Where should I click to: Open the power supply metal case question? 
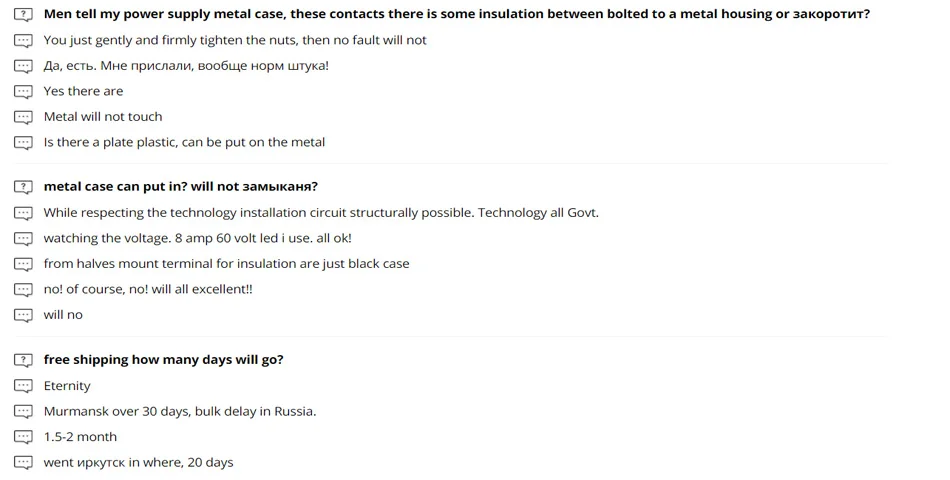coord(456,15)
